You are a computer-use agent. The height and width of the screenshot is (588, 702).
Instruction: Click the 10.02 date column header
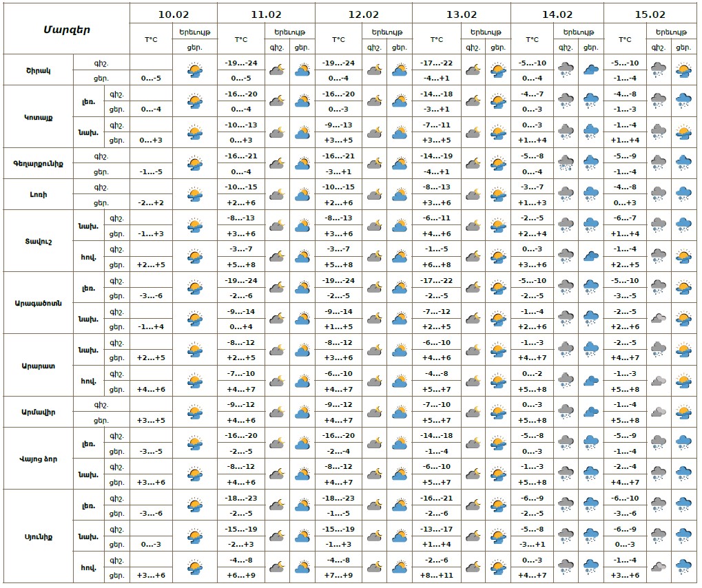coord(174,13)
